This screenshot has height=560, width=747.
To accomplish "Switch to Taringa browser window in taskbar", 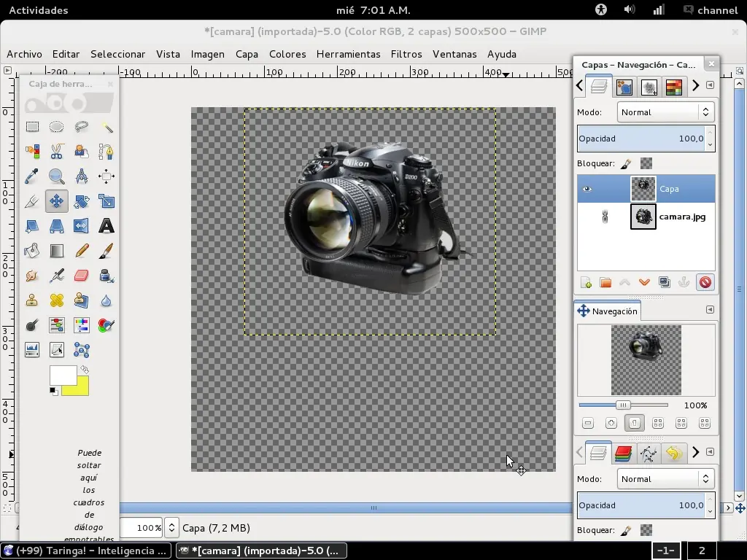I will point(86,551).
